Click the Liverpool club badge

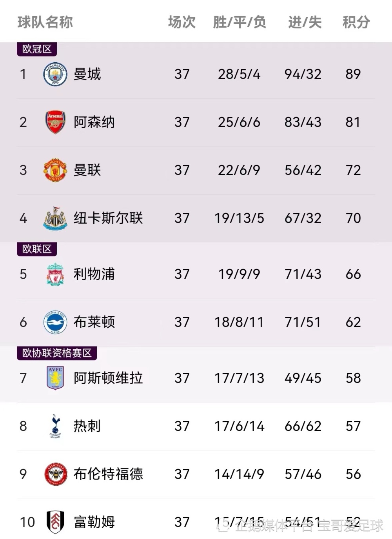tap(55, 274)
